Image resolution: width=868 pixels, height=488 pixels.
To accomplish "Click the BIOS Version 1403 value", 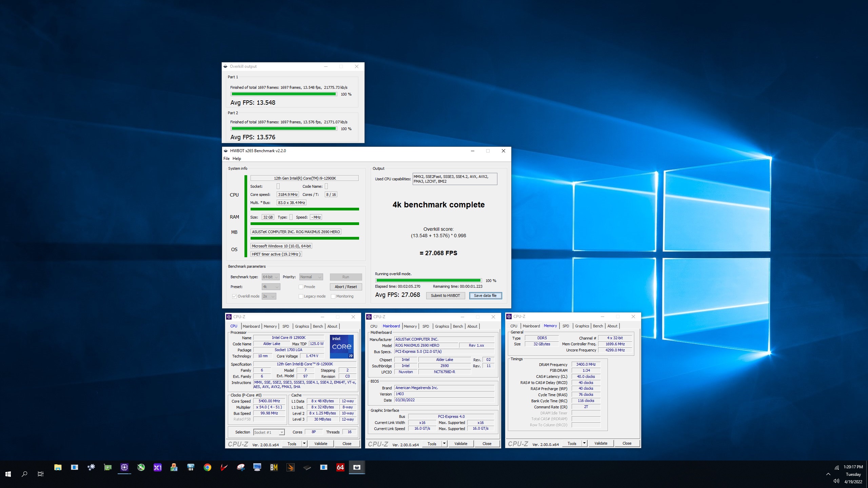I will tap(444, 394).
